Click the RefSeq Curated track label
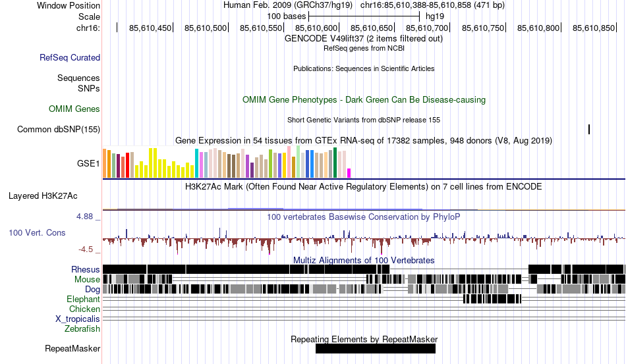Screen dimensions: 626x364 point(70,57)
